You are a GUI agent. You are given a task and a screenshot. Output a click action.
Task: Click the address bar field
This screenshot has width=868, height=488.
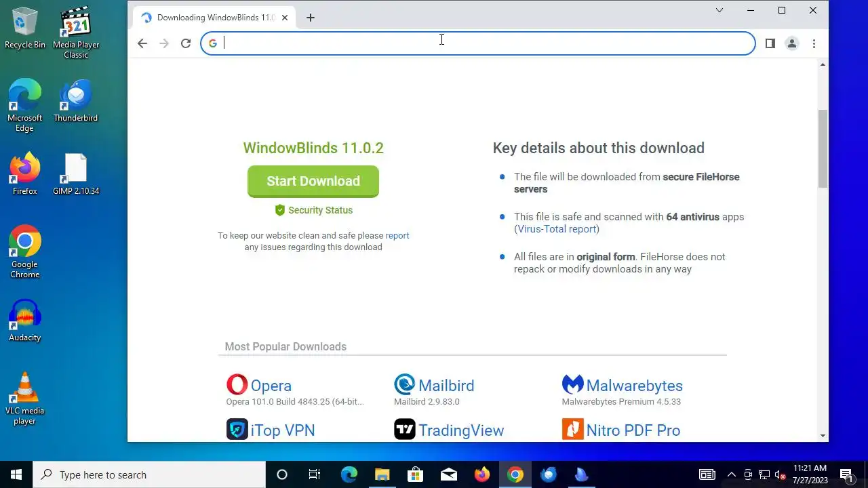[477, 43]
